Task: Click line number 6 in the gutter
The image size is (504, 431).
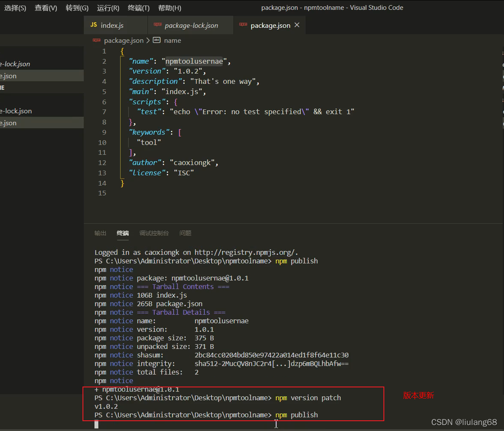Action: point(104,102)
